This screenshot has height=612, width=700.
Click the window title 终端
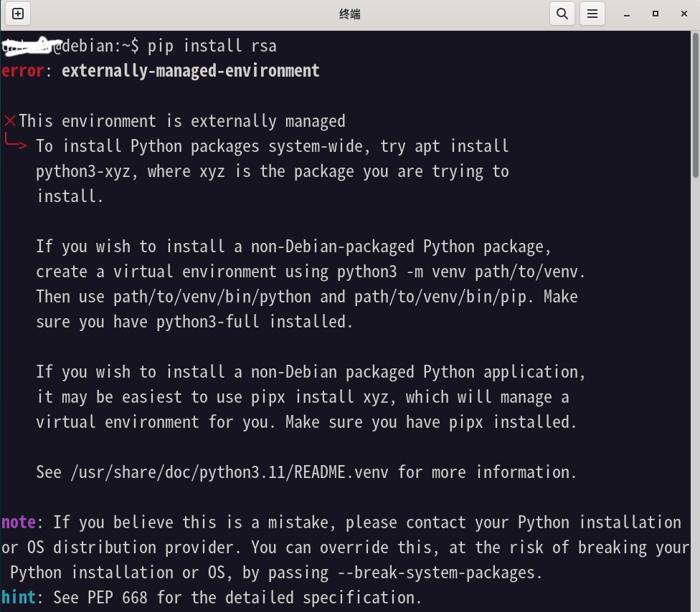point(349,14)
